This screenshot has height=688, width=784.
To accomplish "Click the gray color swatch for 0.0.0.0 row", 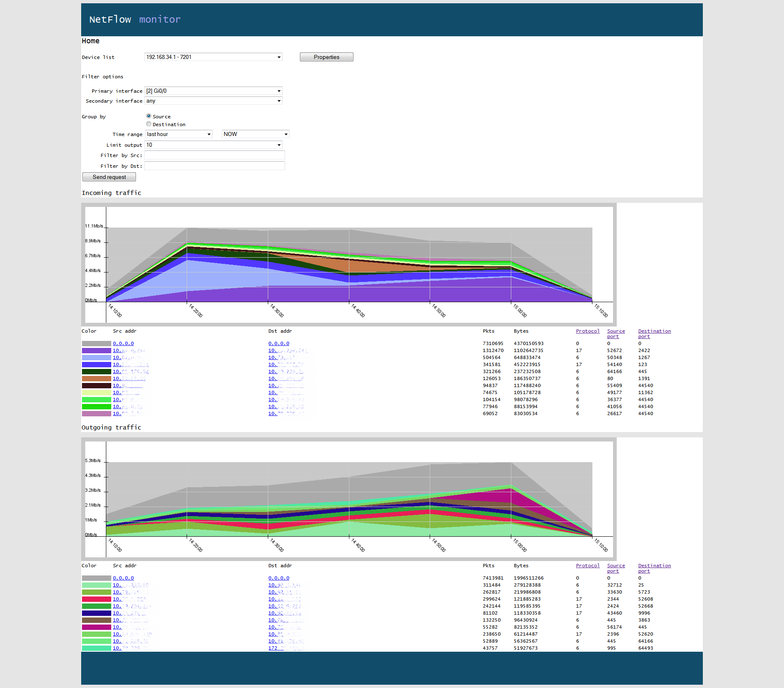I will (96, 343).
